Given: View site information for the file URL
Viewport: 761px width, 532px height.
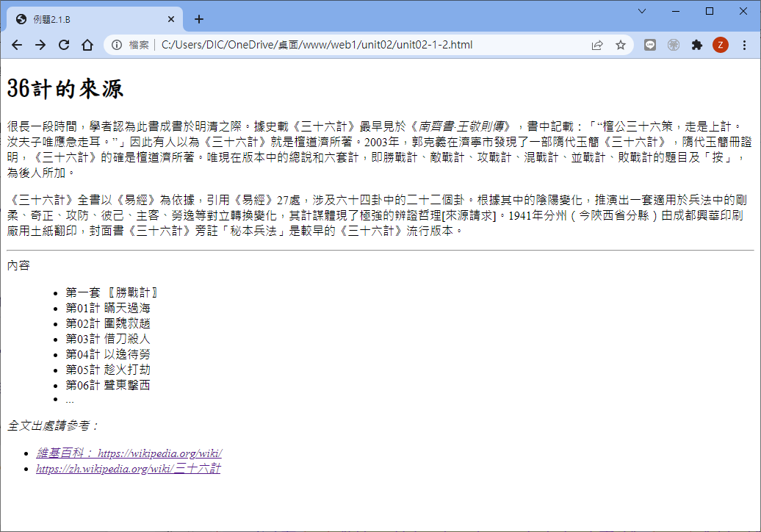Looking at the screenshot, I should click(117, 45).
